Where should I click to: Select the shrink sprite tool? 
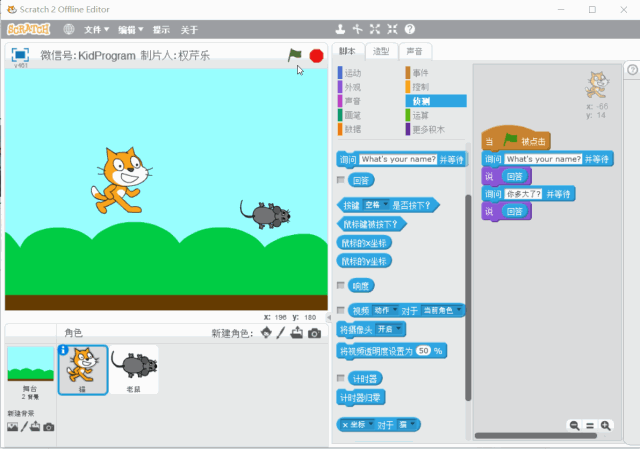click(392, 29)
